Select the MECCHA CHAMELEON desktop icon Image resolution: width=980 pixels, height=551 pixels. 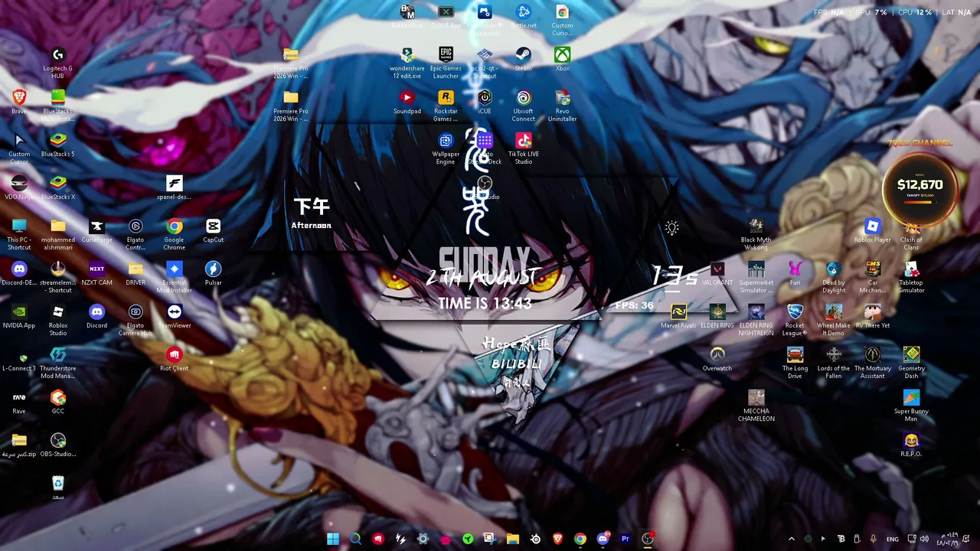(x=756, y=406)
